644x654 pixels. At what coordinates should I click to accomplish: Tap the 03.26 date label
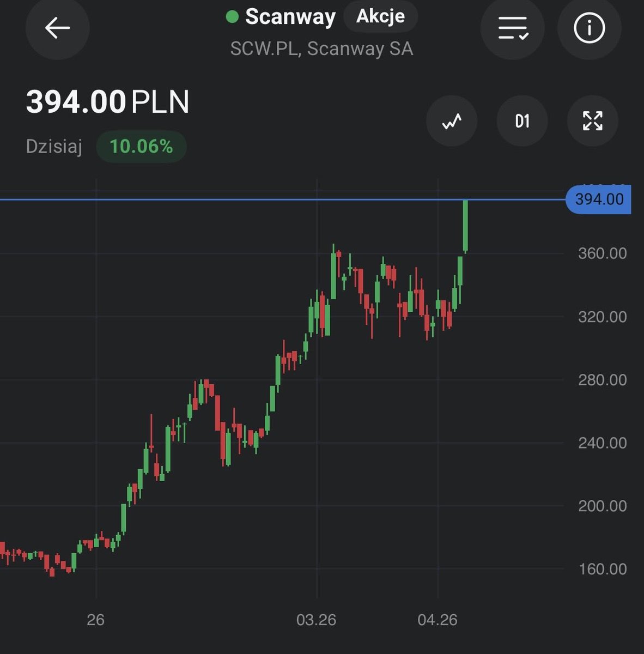pyautogui.click(x=317, y=620)
